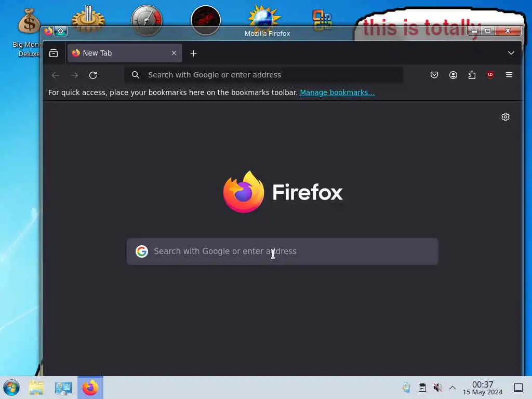Viewport: 532px width, 399px height.
Task: Open the extensions puzzle icon
Action: click(472, 75)
